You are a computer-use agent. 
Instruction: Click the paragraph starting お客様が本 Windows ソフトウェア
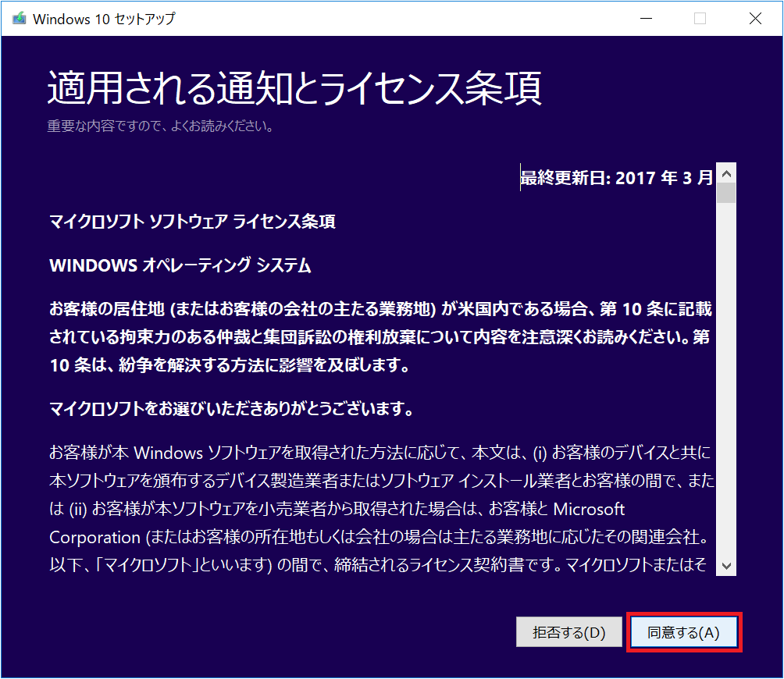380,453
